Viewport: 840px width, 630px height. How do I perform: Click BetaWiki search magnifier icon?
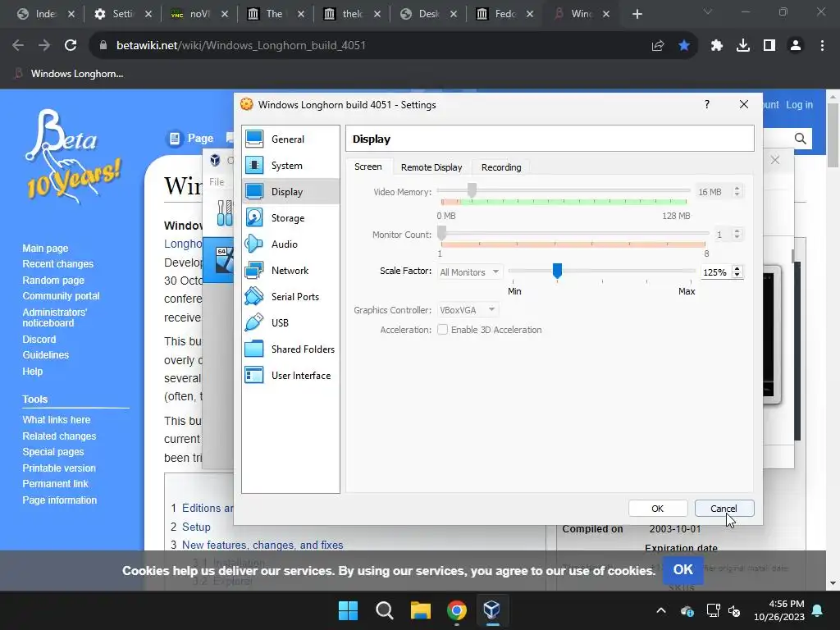[x=801, y=139]
